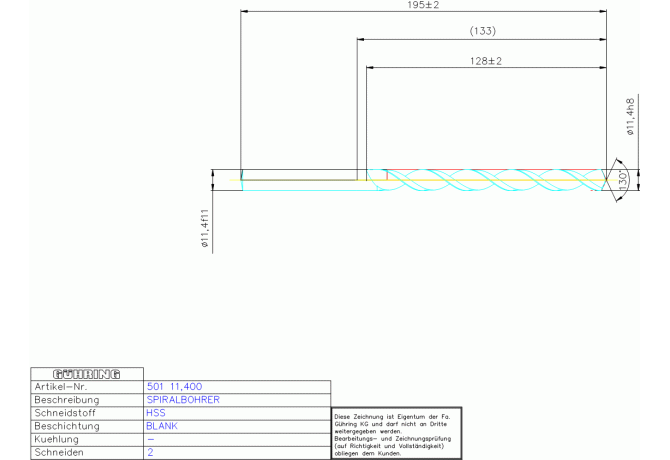Select the ø11,4h8 diameter label
The width and height of the screenshot is (670, 460).
pyautogui.click(x=630, y=115)
